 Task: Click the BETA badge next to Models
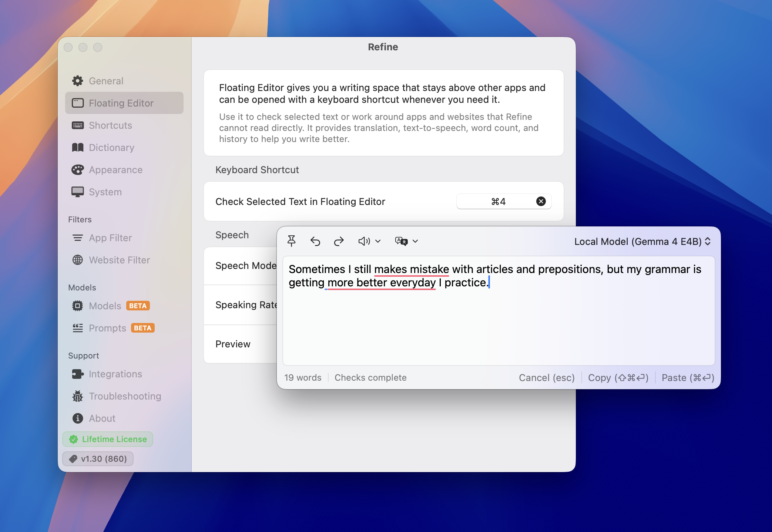tap(138, 306)
